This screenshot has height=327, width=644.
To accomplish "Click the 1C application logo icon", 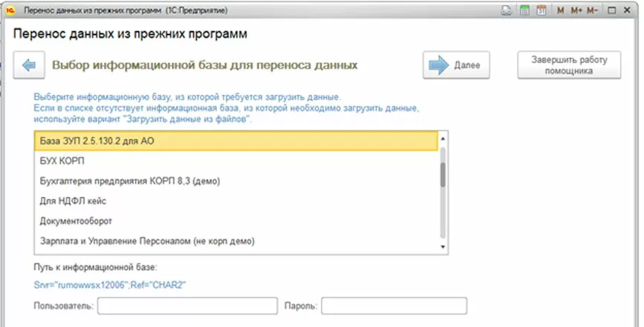I will tap(10, 10).
